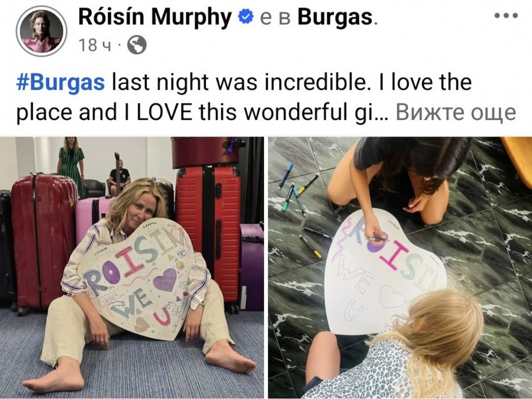Click the globe public-privacy icon
Screen dimensions: 532x399
point(137,45)
